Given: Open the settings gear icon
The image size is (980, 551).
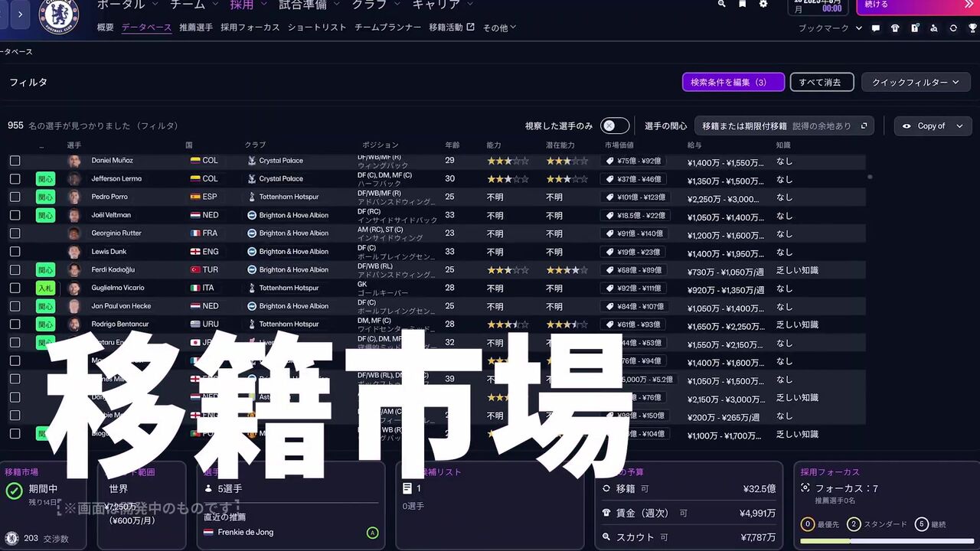Looking at the screenshot, I should pyautogui.click(x=763, y=5).
